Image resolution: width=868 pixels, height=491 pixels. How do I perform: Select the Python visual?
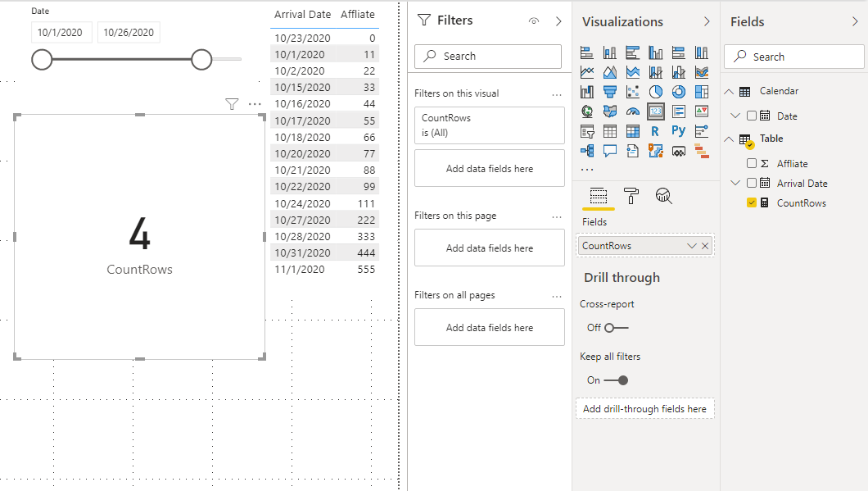pos(679,131)
